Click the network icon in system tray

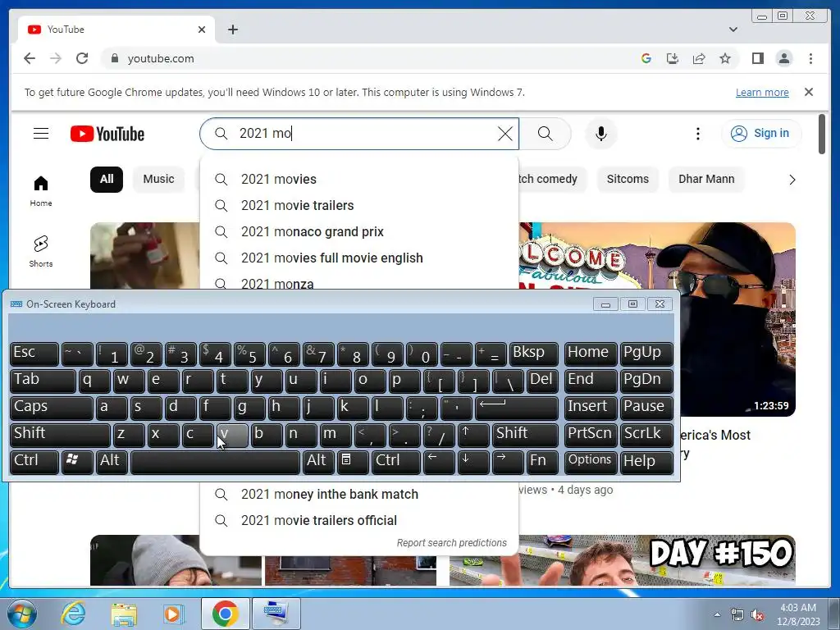[737, 615]
